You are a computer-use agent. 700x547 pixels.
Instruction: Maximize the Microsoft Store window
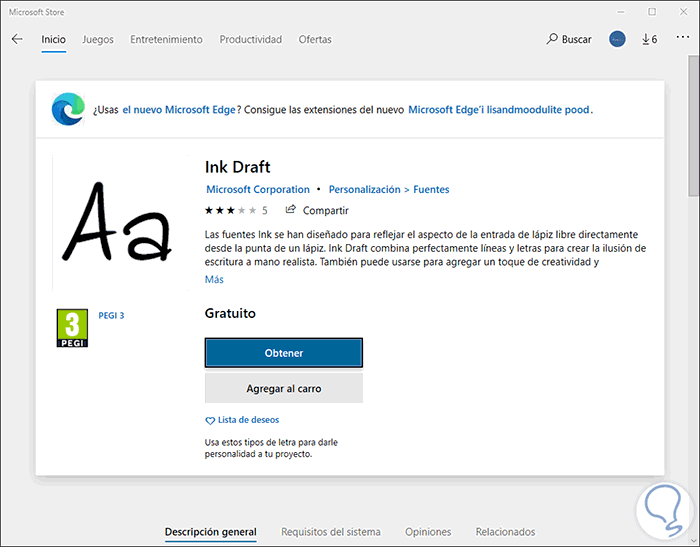coord(652,12)
